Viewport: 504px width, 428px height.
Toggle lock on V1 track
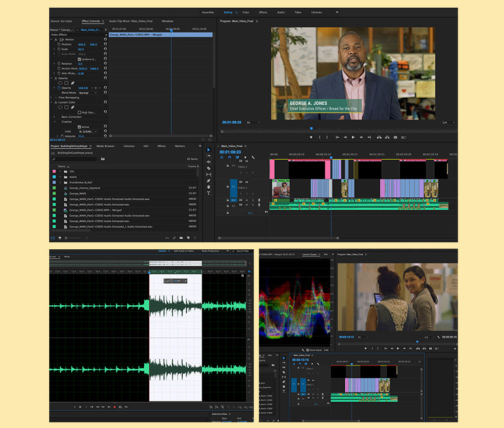pos(227,186)
